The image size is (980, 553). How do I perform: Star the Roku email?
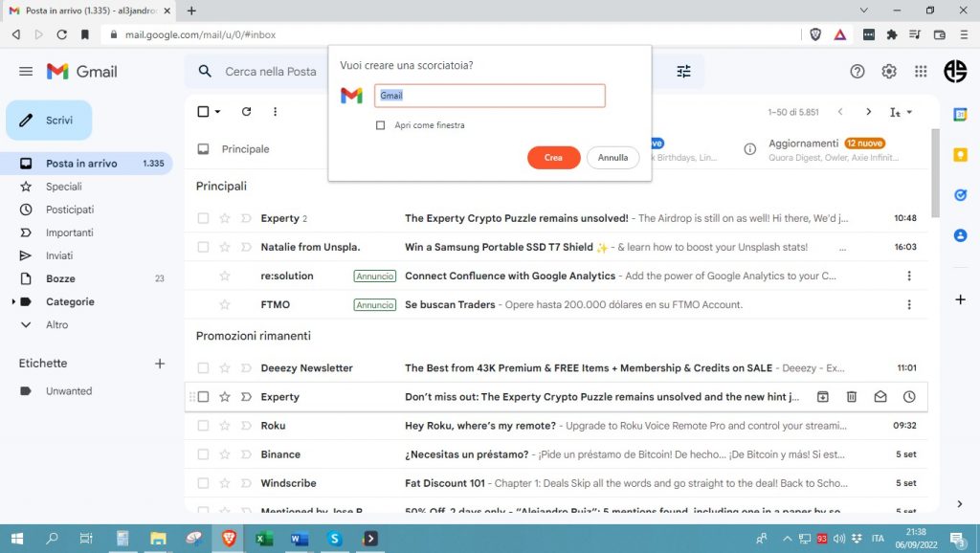click(x=225, y=426)
